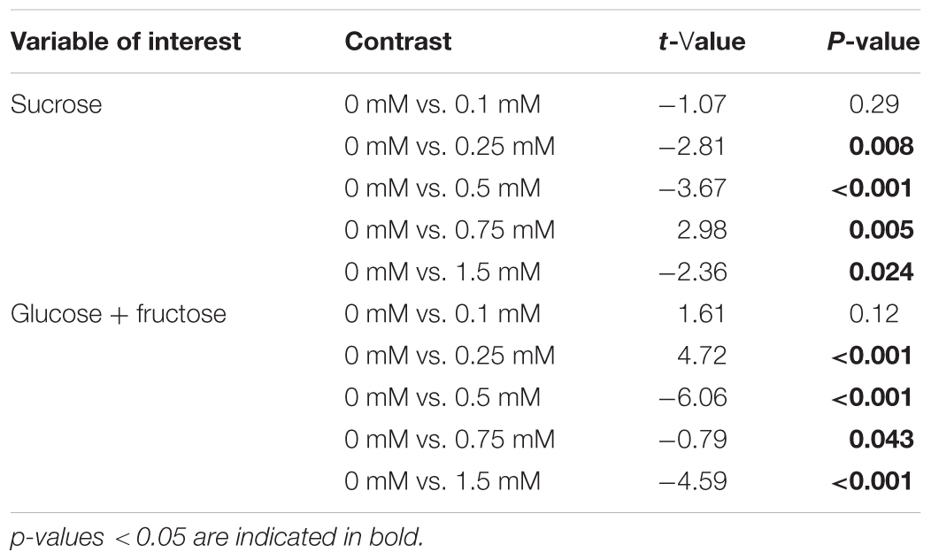Click the 't-Value' column header

(x=689, y=42)
